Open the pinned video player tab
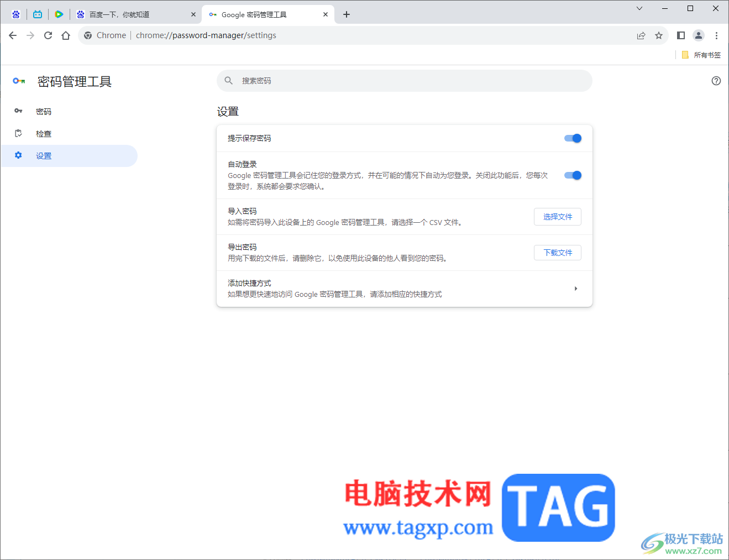This screenshot has width=729, height=560. point(59,14)
